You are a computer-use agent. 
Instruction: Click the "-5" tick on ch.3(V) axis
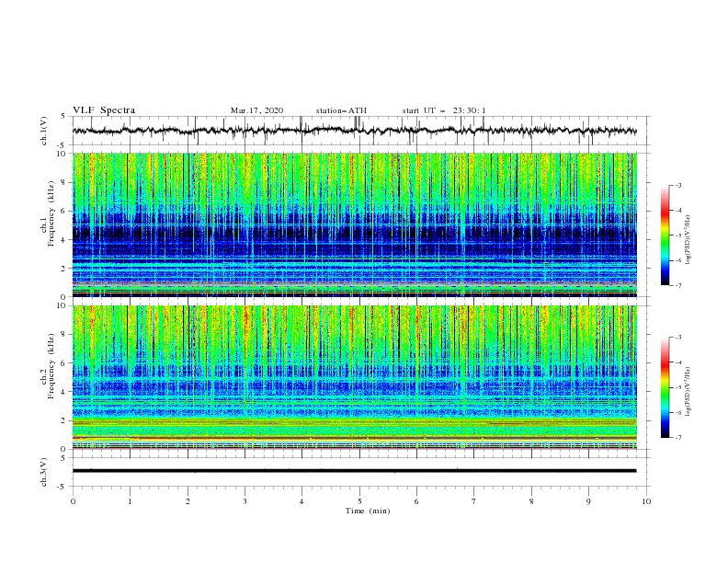point(62,487)
